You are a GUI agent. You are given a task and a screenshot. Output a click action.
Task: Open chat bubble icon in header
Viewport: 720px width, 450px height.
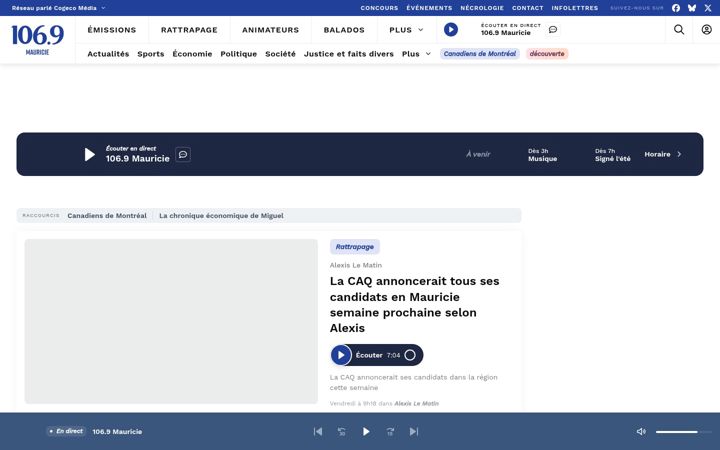[x=553, y=29]
